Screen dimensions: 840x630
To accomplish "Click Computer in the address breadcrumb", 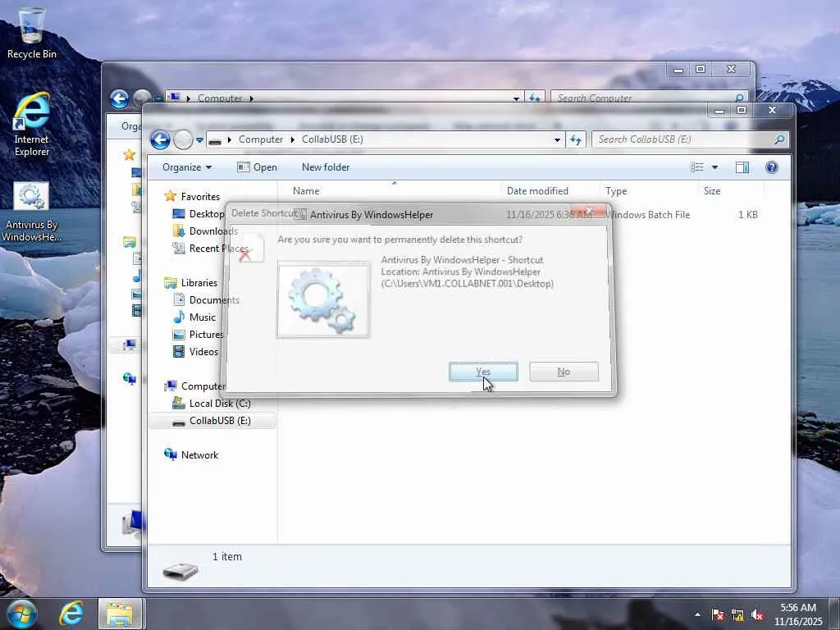I will (261, 139).
